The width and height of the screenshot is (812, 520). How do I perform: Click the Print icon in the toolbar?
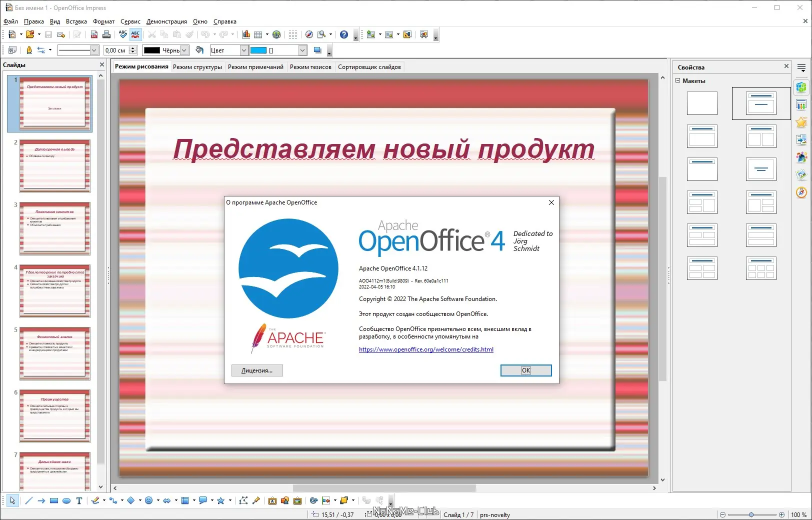pyautogui.click(x=106, y=34)
